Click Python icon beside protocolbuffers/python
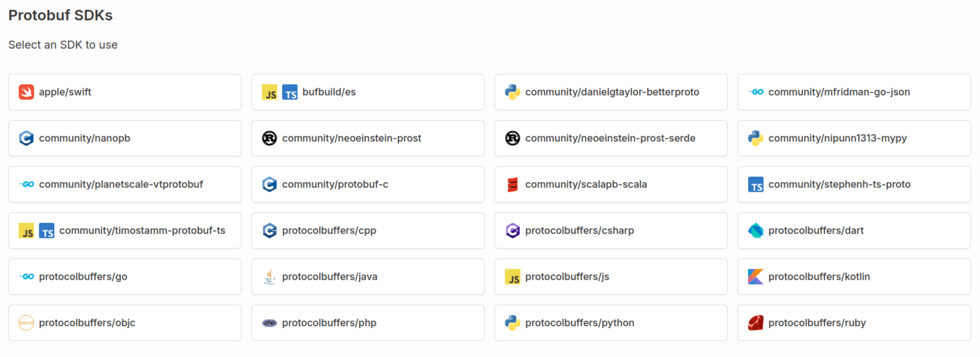 pos(513,323)
